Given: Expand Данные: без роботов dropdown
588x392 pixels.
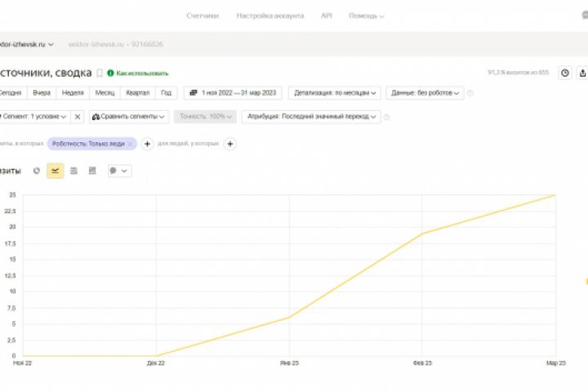Looking at the screenshot, I should coord(425,92).
